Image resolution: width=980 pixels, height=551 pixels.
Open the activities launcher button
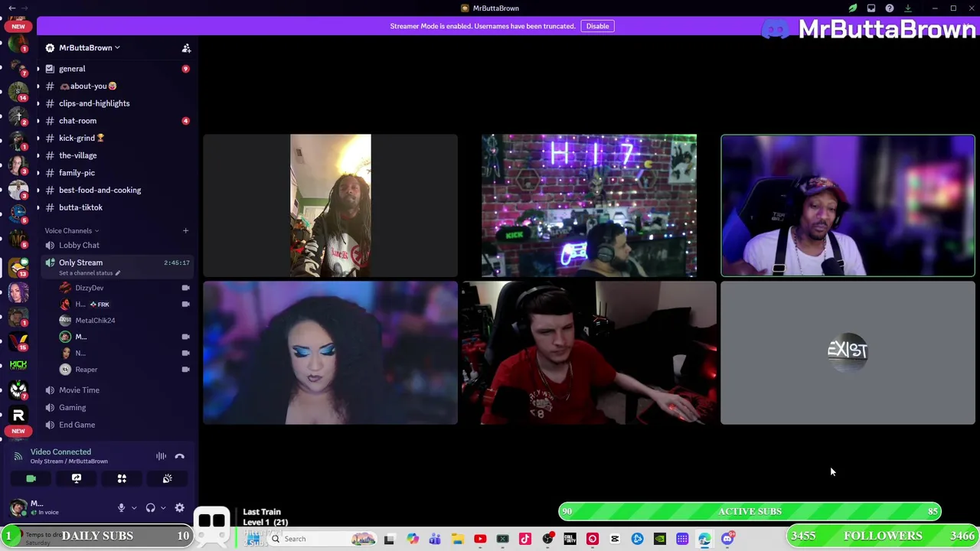coord(122,479)
